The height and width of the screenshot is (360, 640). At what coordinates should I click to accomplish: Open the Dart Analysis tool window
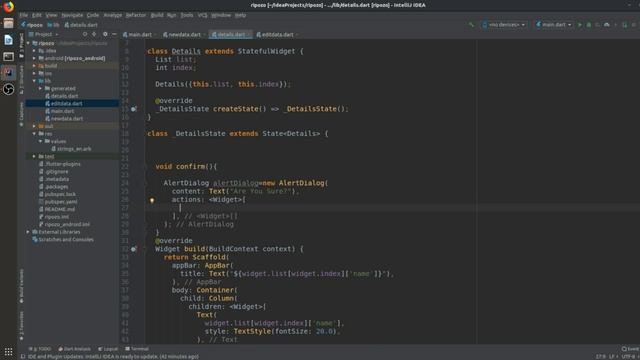(x=75, y=349)
